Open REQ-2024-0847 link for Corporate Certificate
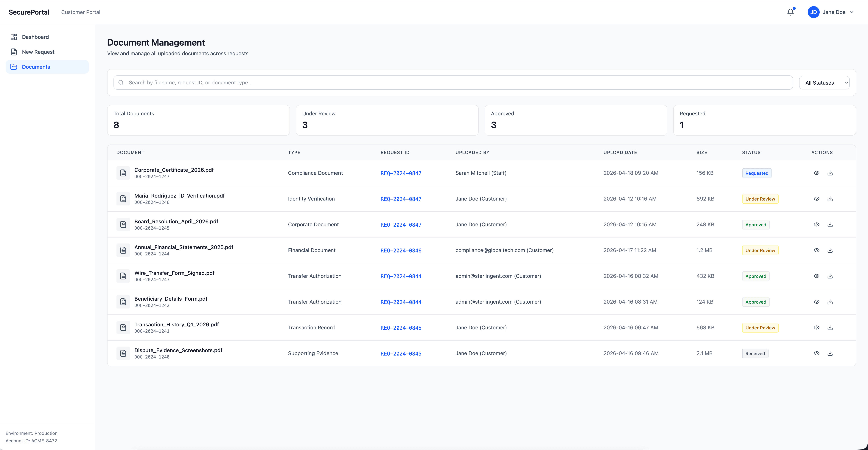Image resolution: width=868 pixels, height=450 pixels. point(401,173)
